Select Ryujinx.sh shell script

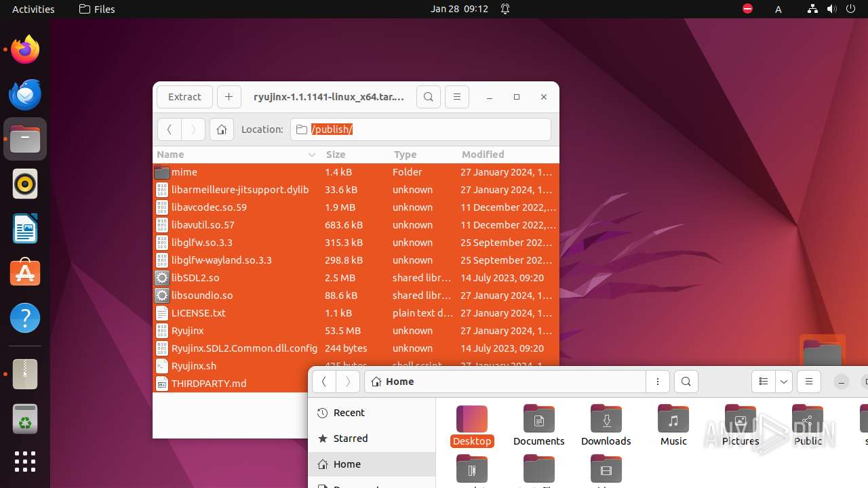point(231,365)
